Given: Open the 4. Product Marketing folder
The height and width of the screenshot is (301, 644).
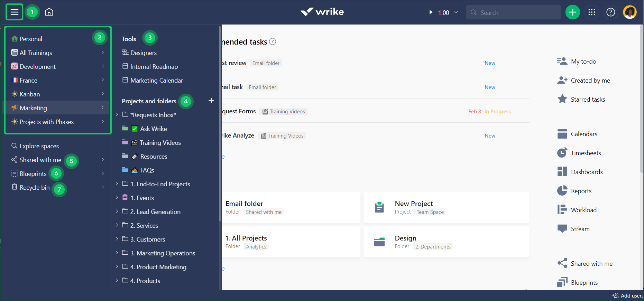Looking at the screenshot, I should point(158,267).
